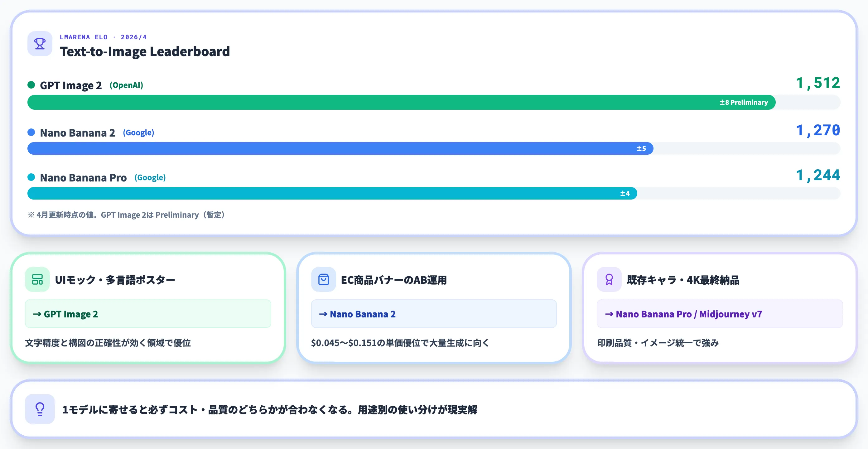Click the 1,512 Elo score value
The image size is (868, 449).
click(818, 83)
